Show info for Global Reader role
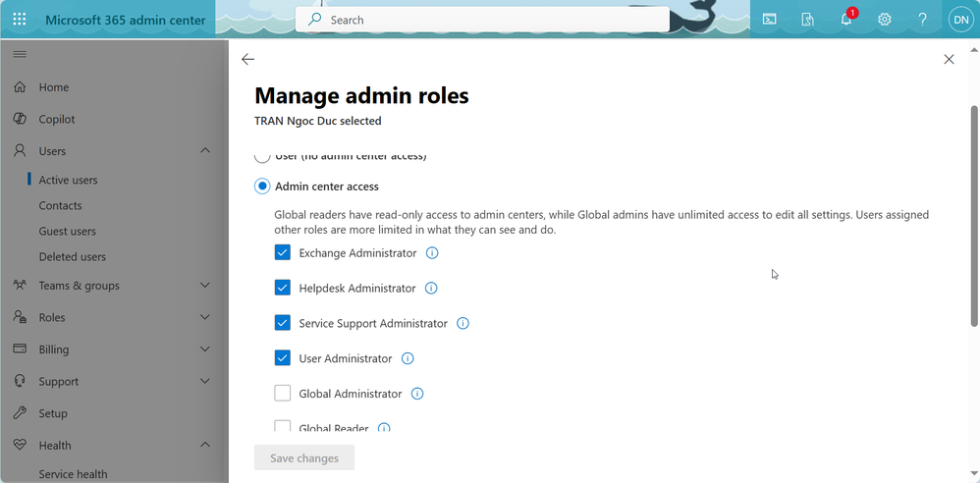 point(384,428)
